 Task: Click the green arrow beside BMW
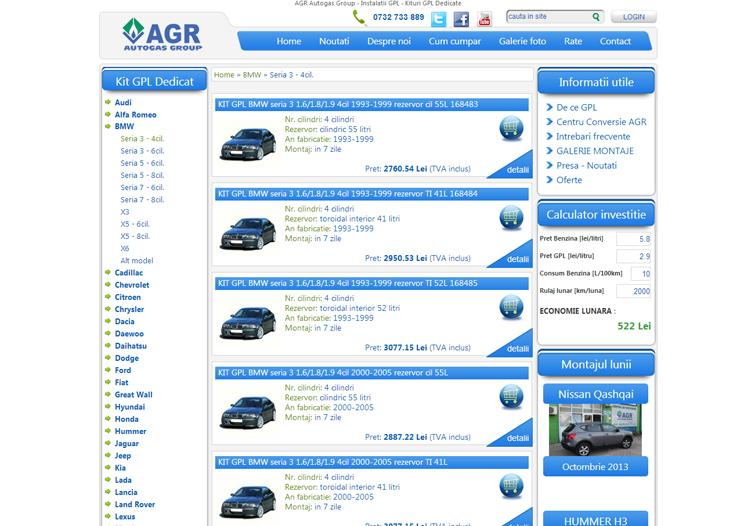pyautogui.click(x=108, y=126)
